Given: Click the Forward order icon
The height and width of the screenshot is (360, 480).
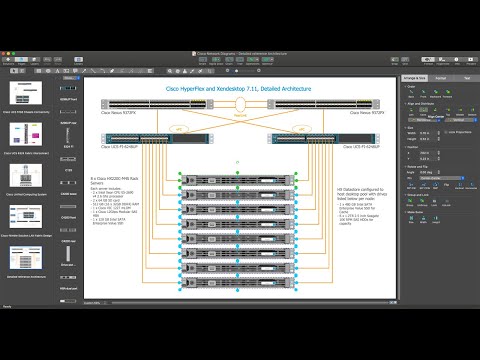Looking at the screenshot, I should point(448,93).
